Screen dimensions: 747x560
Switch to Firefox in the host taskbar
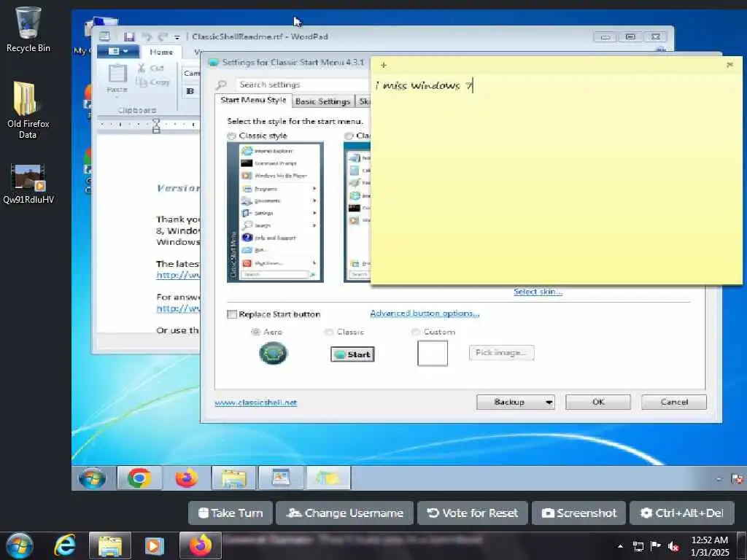click(x=200, y=545)
